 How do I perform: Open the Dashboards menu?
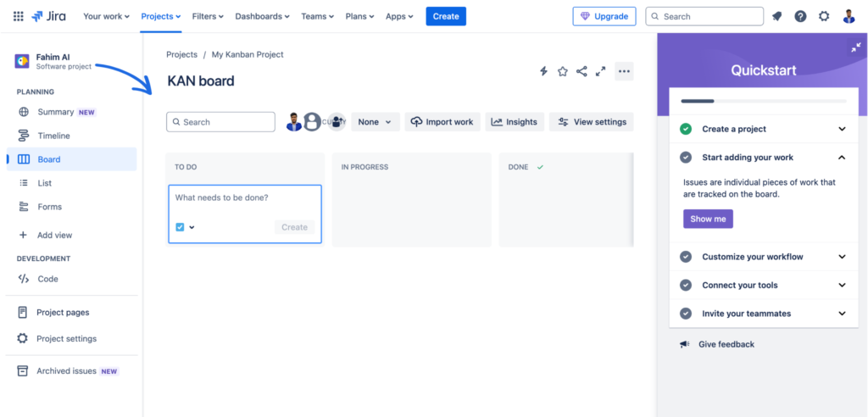(263, 16)
